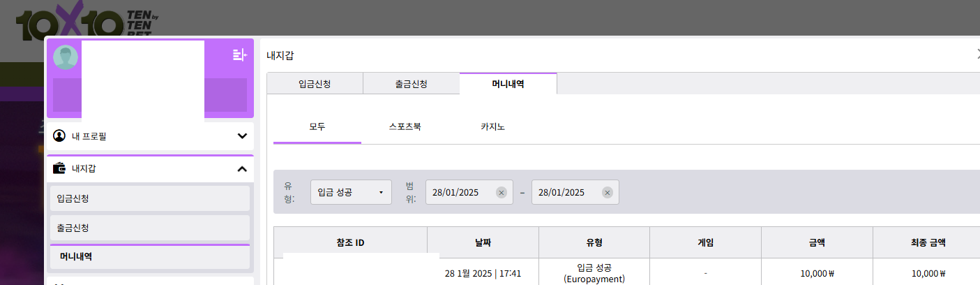
Task: Switch to the 출금신청 tab at top
Action: [x=411, y=84]
